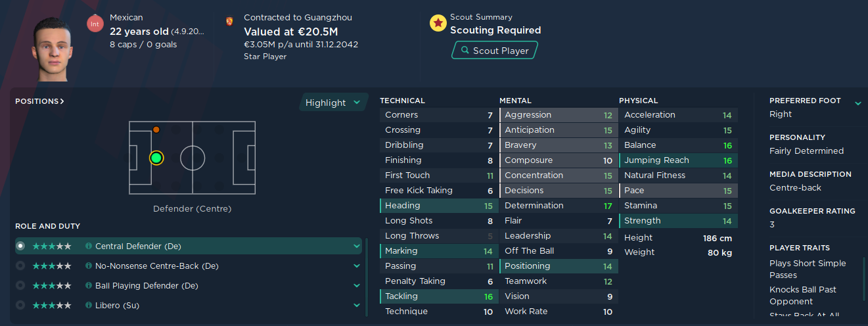The height and width of the screenshot is (326, 868).
Task: Click the red Int international badge icon
Action: click(x=95, y=24)
